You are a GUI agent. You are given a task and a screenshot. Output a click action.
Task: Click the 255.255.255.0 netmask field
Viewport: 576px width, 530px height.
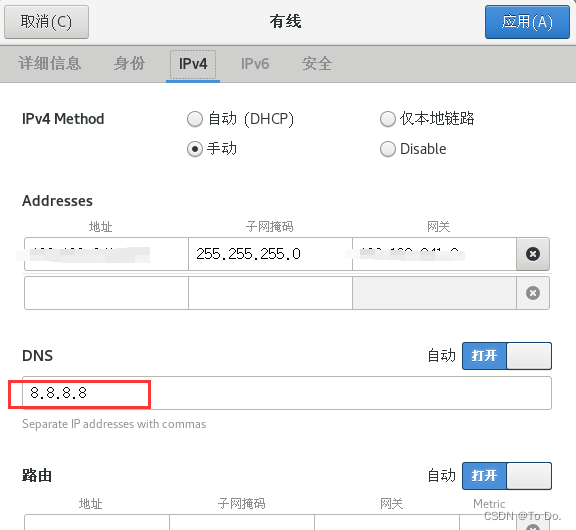click(270, 254)
